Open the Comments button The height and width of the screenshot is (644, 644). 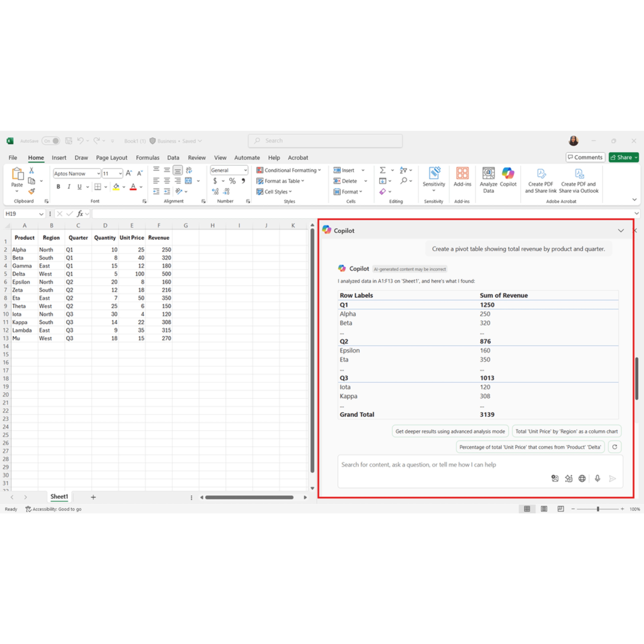[x=585, y=157]
